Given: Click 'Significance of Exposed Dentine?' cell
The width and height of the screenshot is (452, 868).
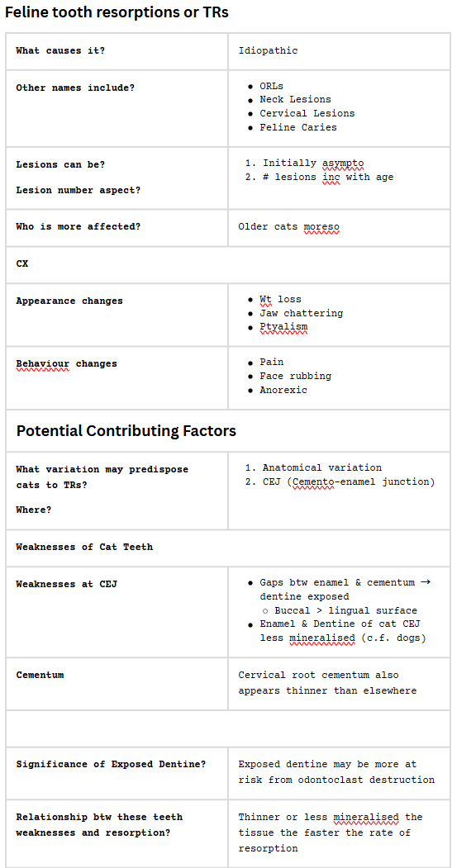Looking at the screenshot, I should [x=117, y=773].
